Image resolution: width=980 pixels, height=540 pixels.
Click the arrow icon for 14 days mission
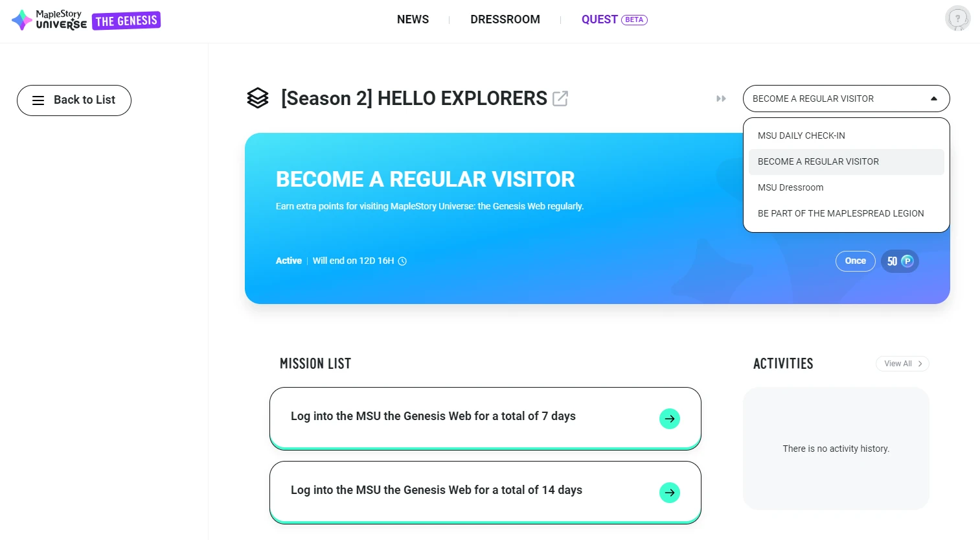click(670, 493)
